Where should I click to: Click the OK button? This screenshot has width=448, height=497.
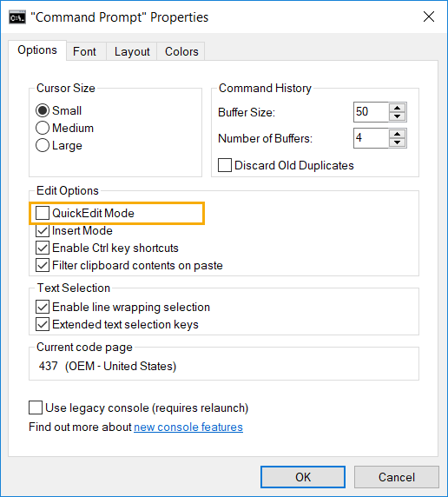303,477
